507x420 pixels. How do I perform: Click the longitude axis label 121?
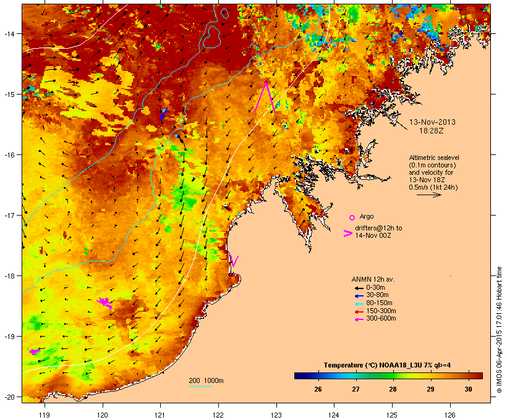160,415
